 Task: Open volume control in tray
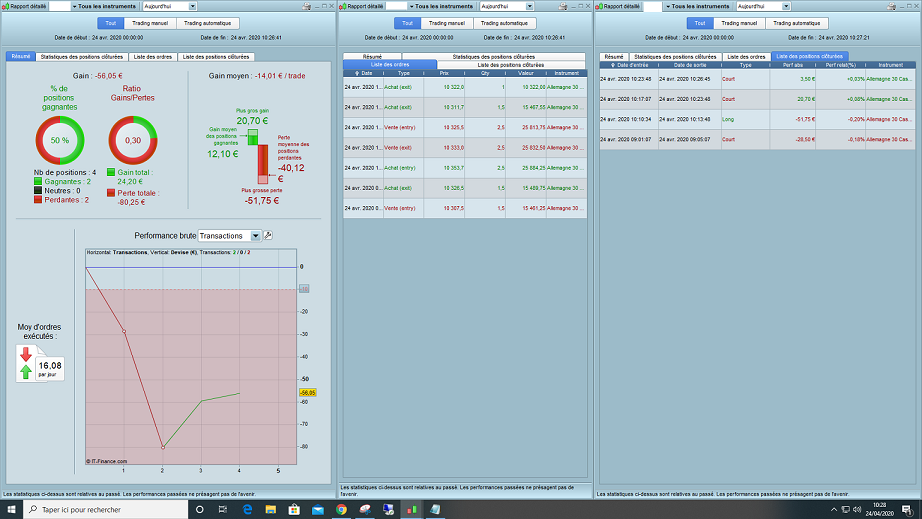857,510
